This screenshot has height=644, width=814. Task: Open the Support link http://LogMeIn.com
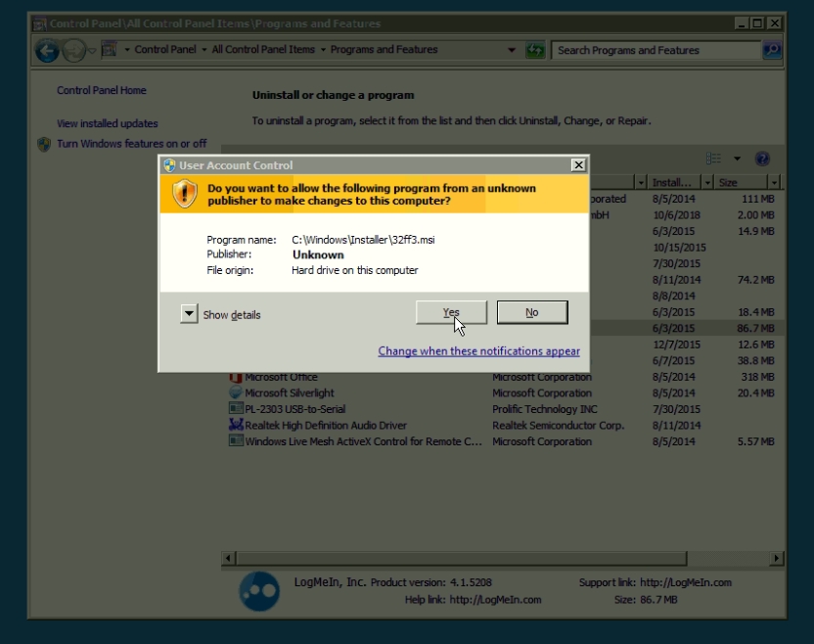point(686,582)
